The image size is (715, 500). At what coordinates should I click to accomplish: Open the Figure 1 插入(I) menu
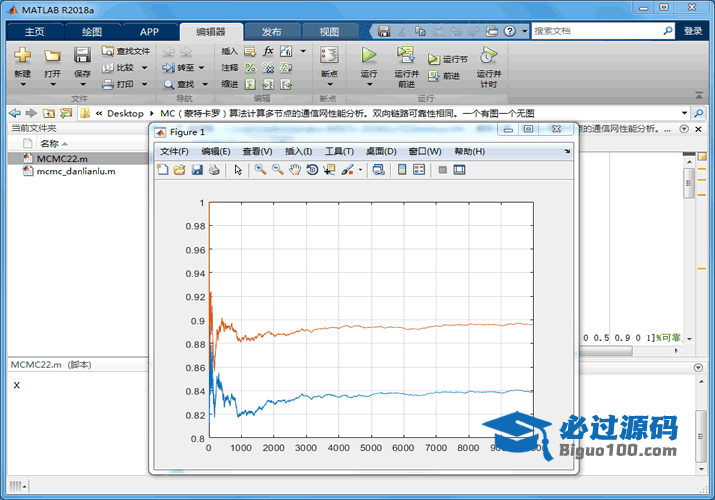tap(298, 151)
